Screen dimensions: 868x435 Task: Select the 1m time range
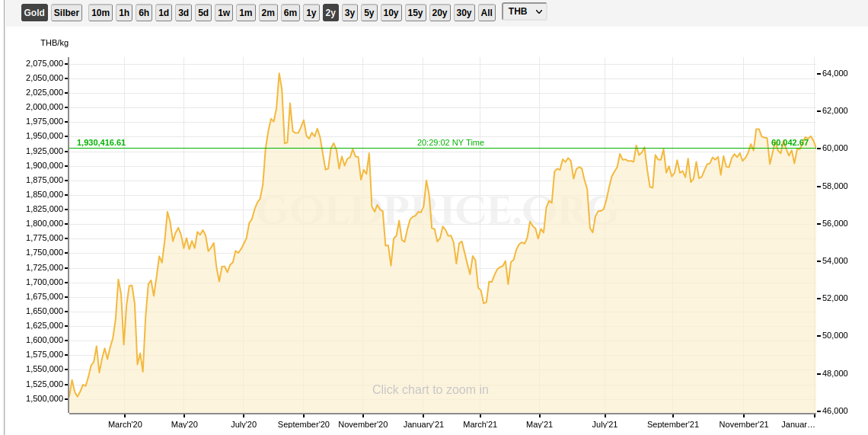[x=246, y=12]
